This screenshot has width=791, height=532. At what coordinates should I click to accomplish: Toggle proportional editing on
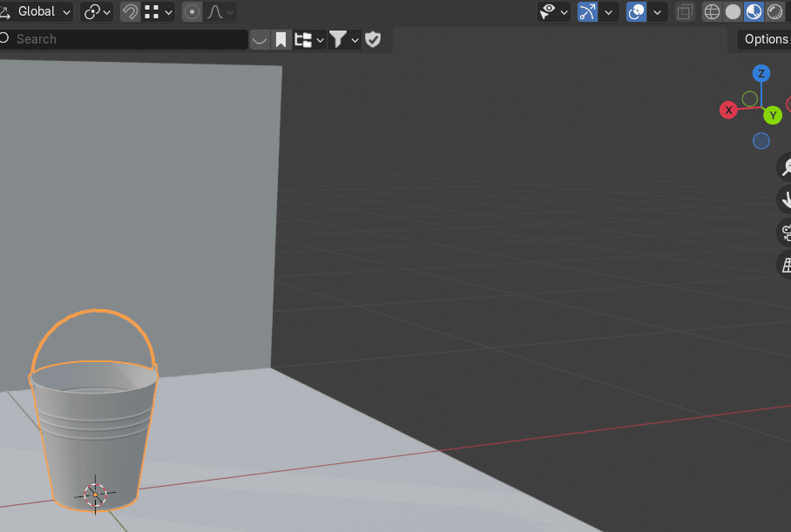pos(192,12)
